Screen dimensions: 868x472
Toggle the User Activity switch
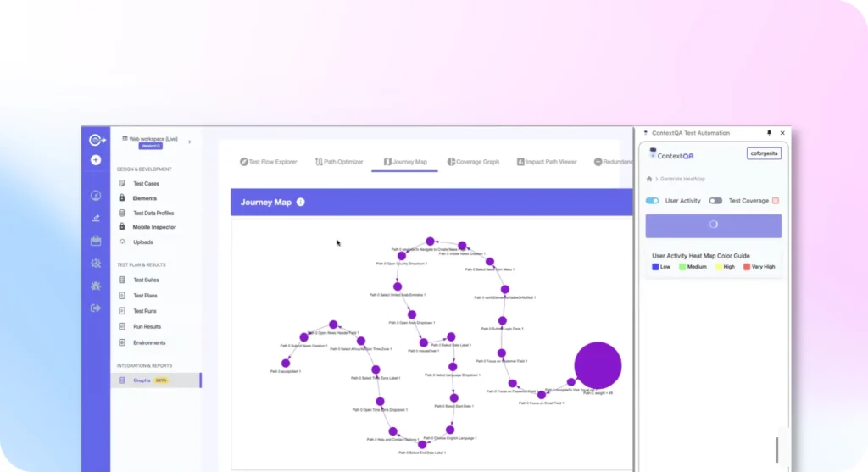click(x=652, y=201)
